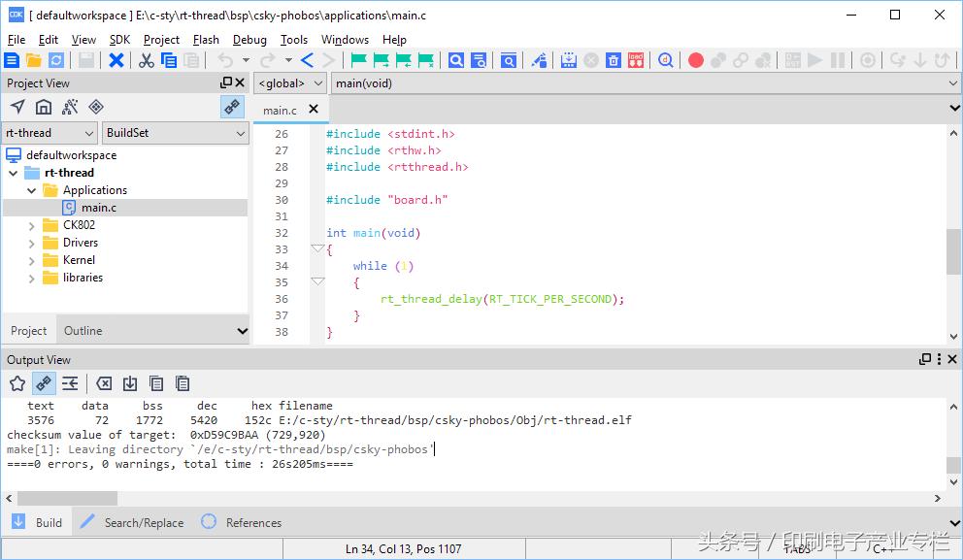Open the Flash menu
This screenshot has height=560, width=963.
206,40
